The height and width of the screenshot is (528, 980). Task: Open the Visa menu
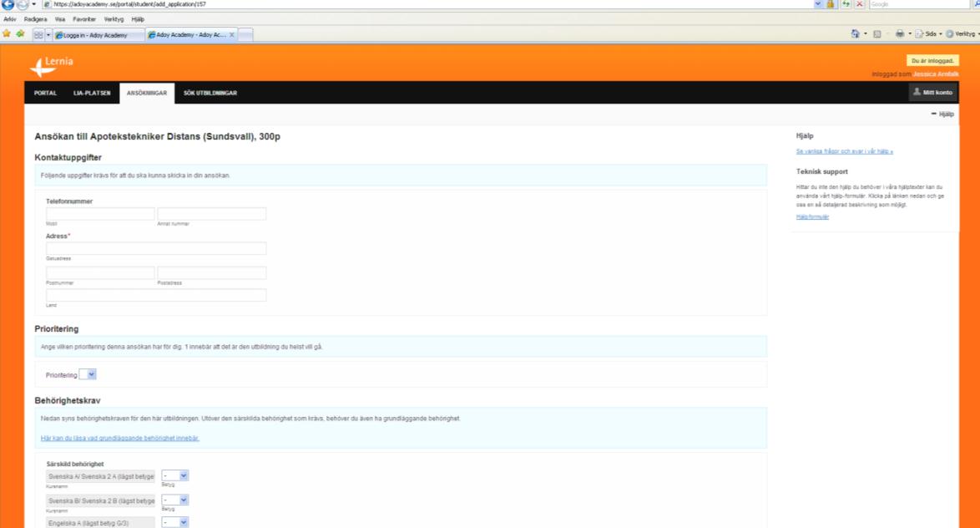(60, 19)
